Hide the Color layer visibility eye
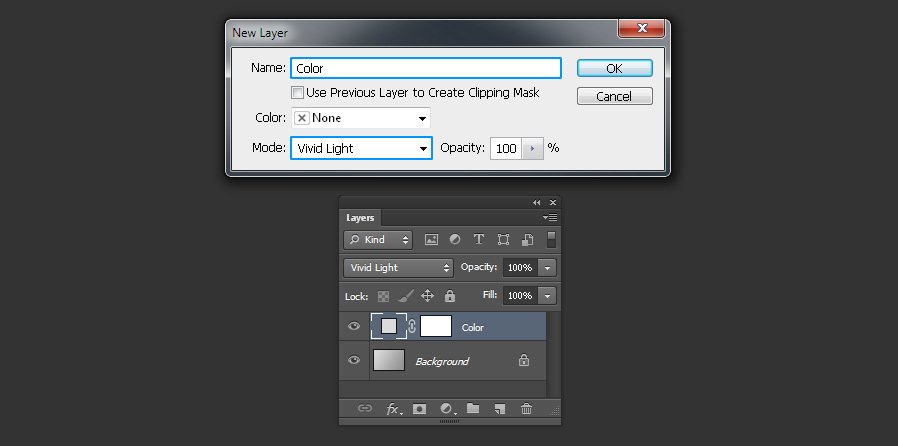Image resolution: width=898 pixels, height=446 pixels. pyautogui.click(x=355, y=326)
